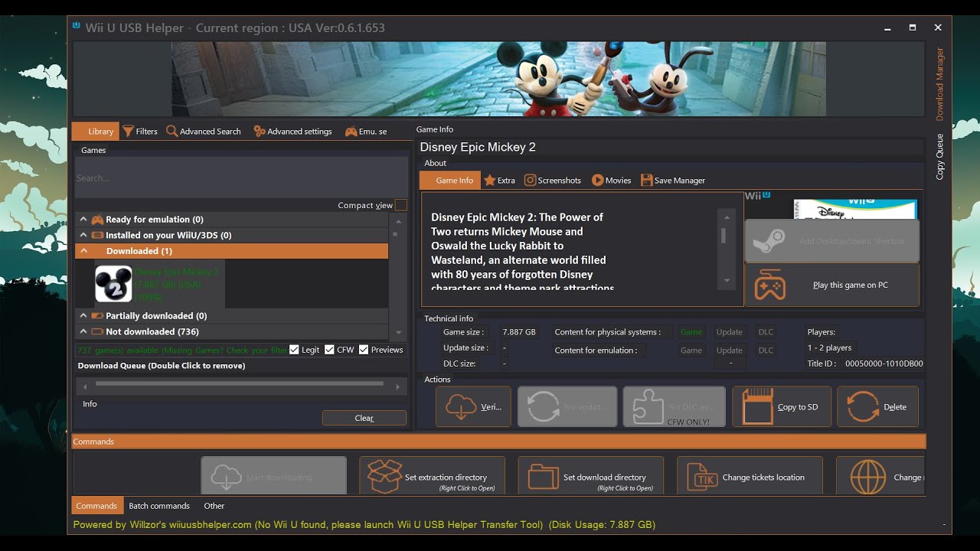Click Copy to SD card action
Image resolution: width=980 pixels, height=551 pixels.
pyautogui.click(x=781, y=406)
